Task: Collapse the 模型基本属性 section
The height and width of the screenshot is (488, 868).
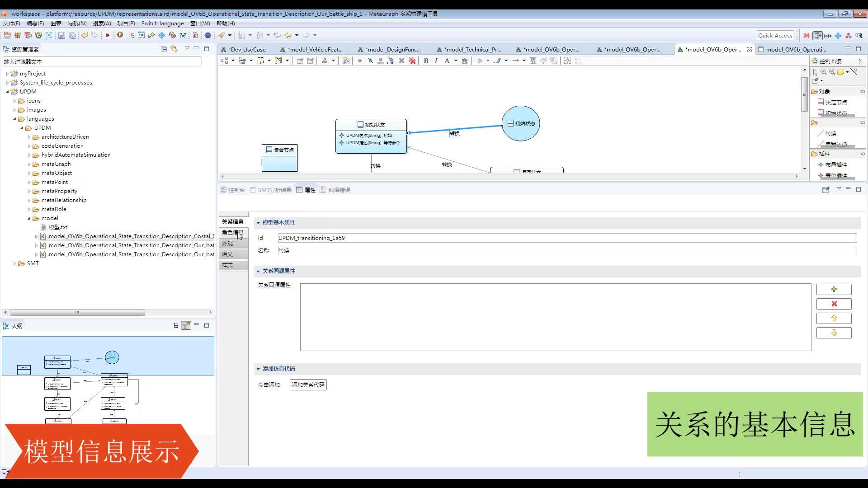Action: 258,223
